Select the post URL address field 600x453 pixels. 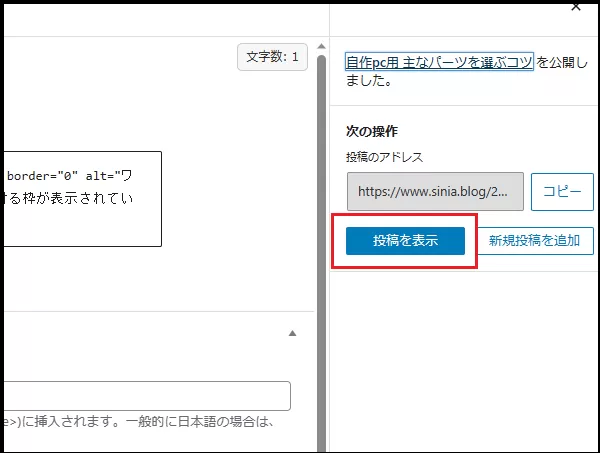(435, 191)
